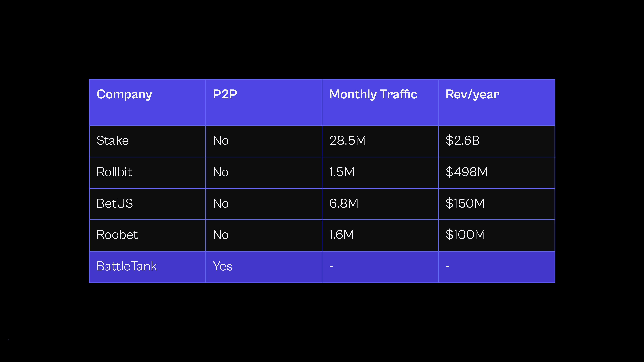Screen dimensions: 644x362
Task: Select the Rev/year header cell
Action: click(x=472, y=94)
